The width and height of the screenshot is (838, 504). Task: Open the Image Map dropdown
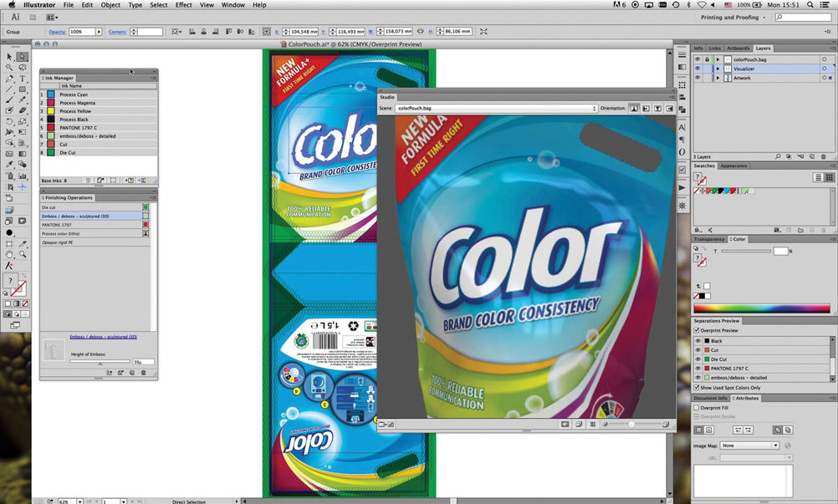750,445
